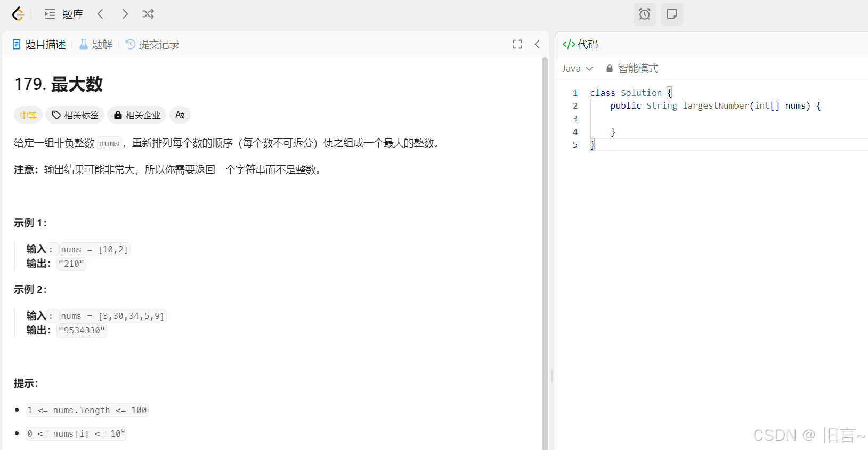Open the 题库 problem list

pyautogui.click(x=64, y=14)
